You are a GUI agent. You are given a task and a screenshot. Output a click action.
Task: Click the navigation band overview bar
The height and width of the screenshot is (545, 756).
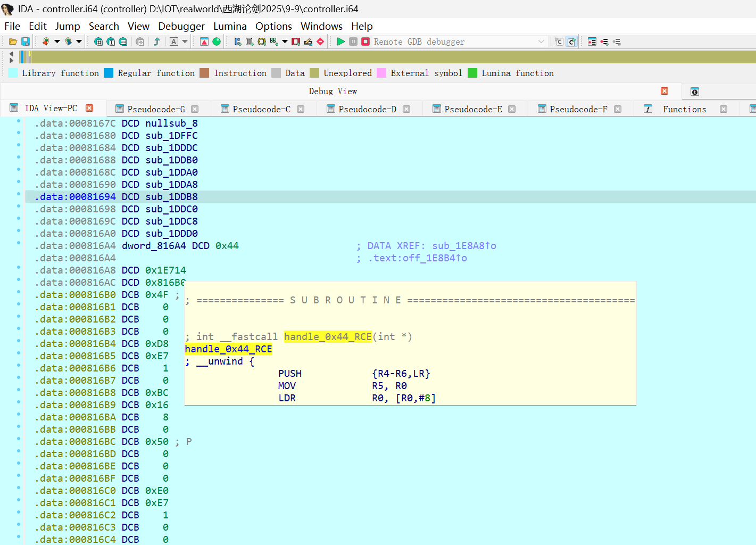(x=372, y=57)
